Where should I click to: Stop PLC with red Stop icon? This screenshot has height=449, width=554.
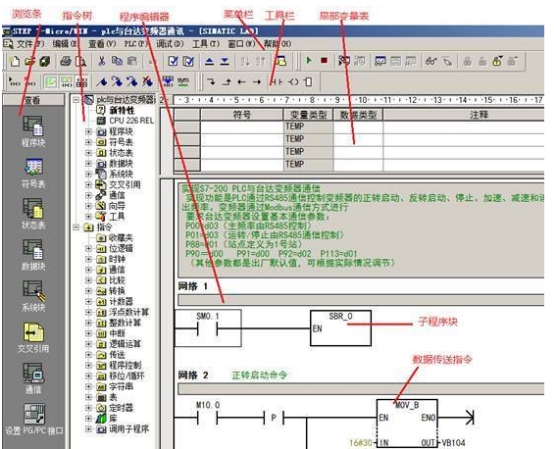pyautogui.click(x=324, y=61)
